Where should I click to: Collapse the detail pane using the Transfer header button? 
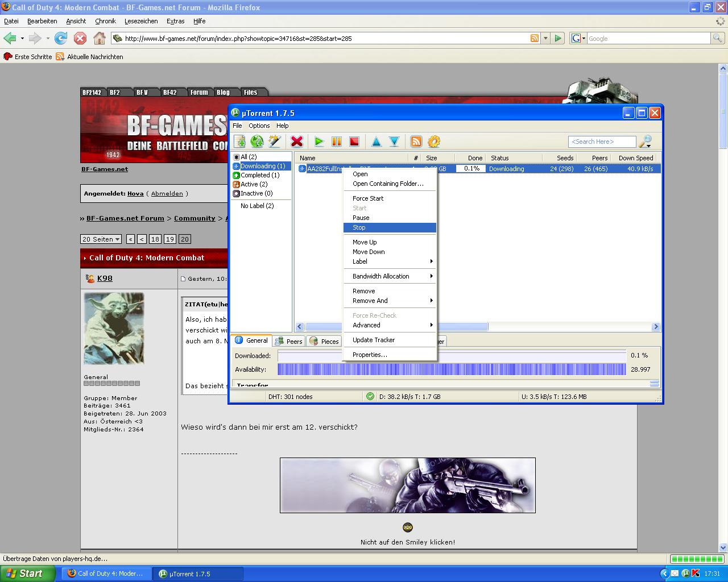(654, 384)
